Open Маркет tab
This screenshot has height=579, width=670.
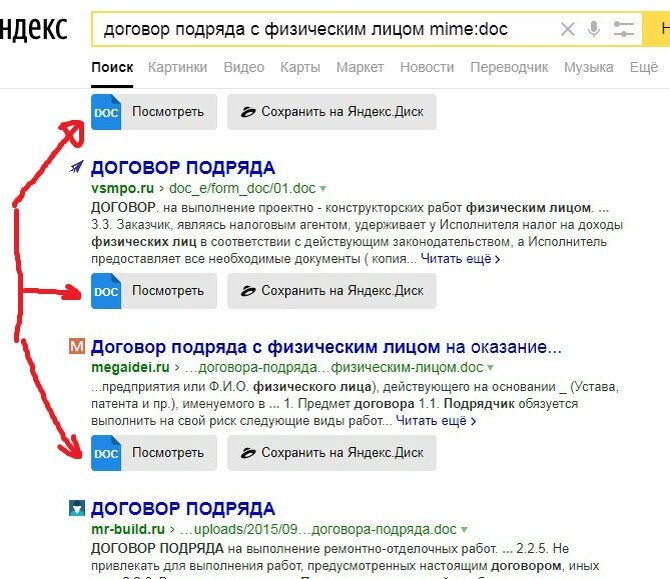click(x=360, y=68)
